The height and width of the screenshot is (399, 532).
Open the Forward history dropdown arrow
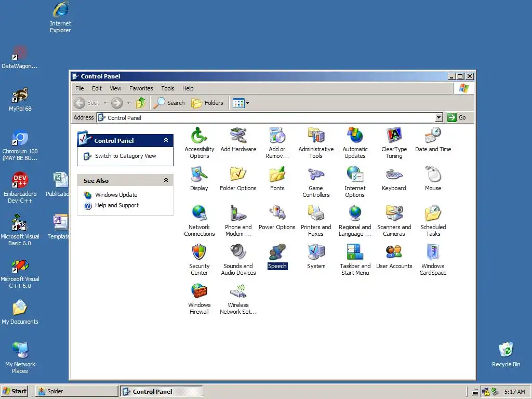click(x=128, y=103)
